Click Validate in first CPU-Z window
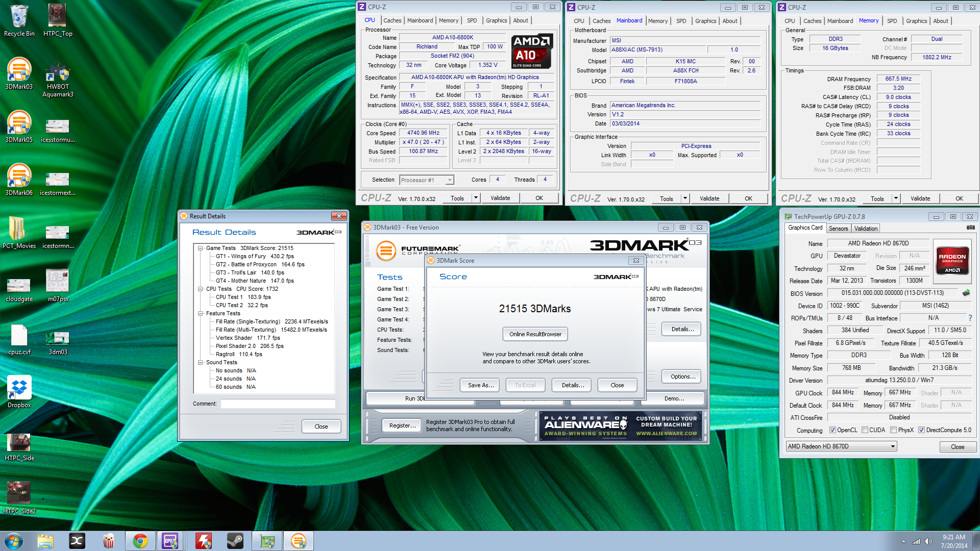The height and width of the screenshot is (551, 980). click(500, 198)
